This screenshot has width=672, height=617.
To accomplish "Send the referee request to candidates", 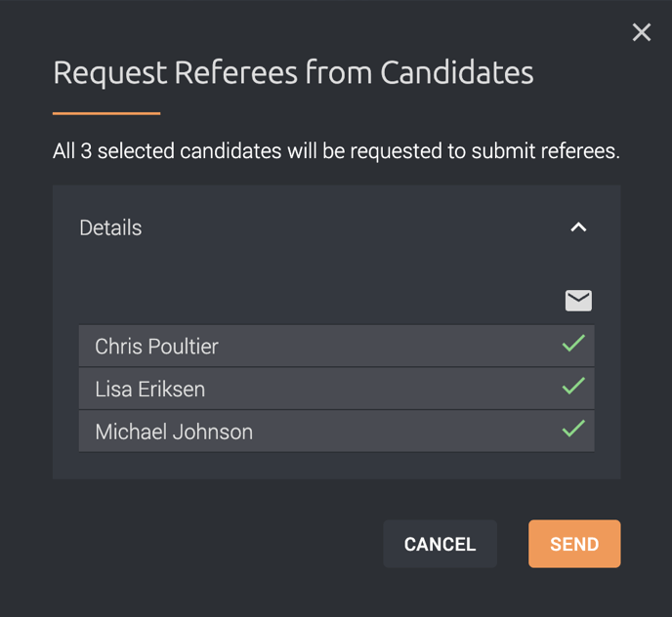I will 574,544.
